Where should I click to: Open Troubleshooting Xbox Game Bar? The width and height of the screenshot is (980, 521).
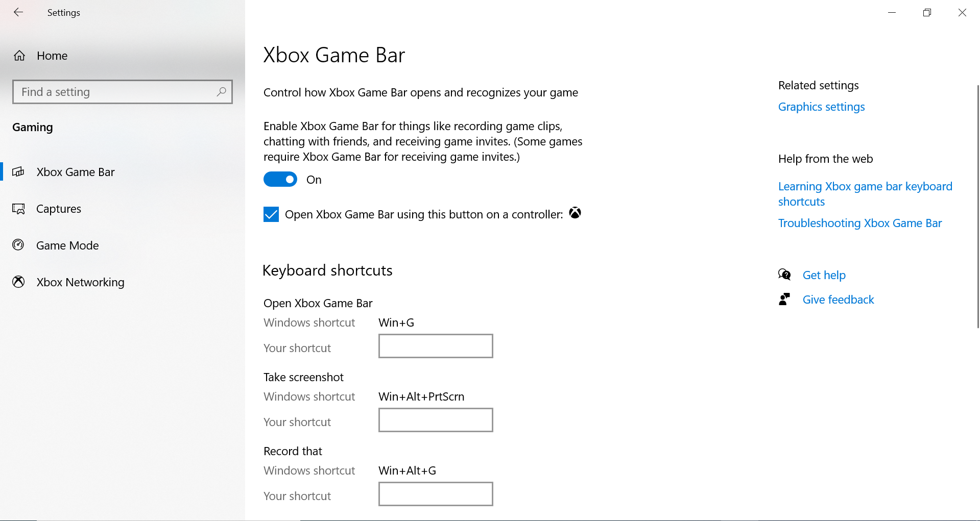(860, 223)
